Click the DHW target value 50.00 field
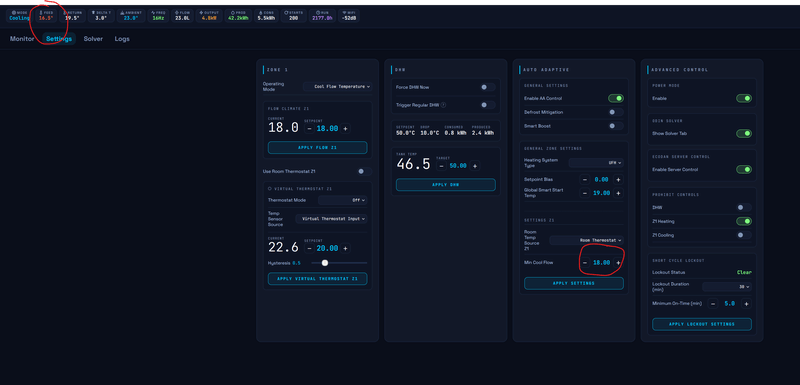800x385 pixels. coord(458,166)
